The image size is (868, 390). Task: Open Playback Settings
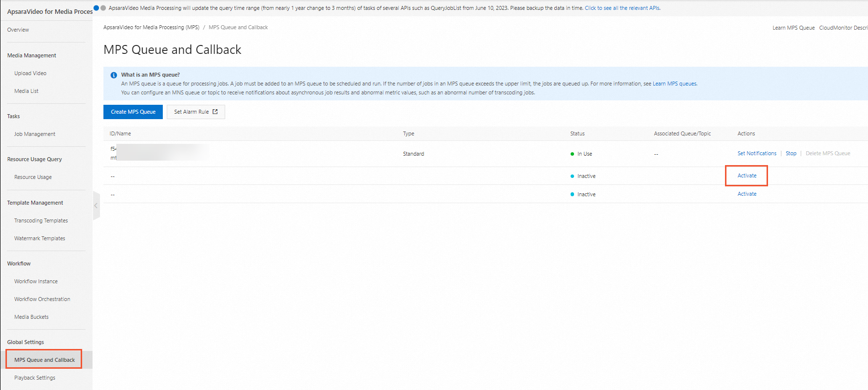[x=35, y=378]
